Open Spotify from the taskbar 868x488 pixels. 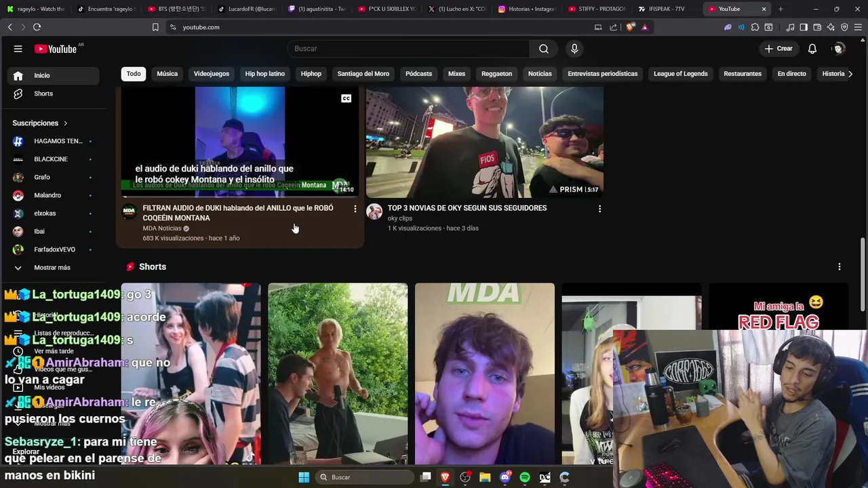525,477
